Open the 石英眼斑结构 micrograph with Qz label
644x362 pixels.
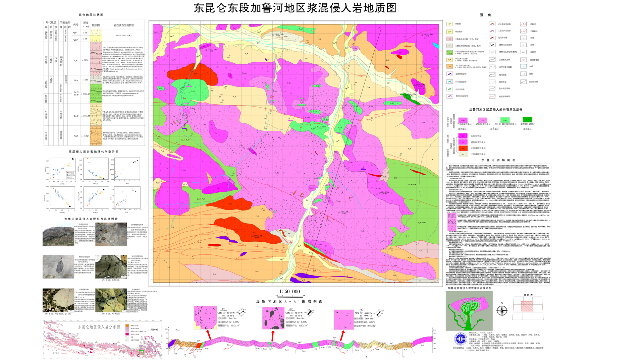click(58, 300)
